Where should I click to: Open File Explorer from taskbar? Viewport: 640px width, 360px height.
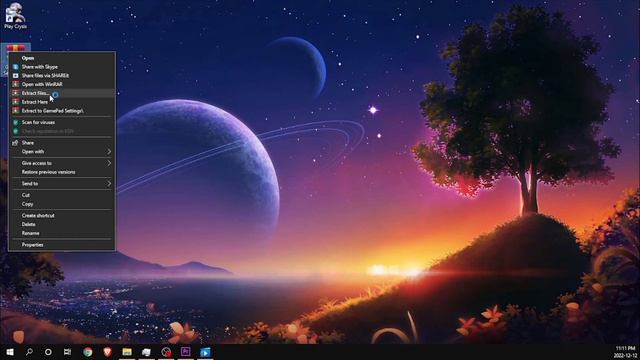click(x=127, y=352)
